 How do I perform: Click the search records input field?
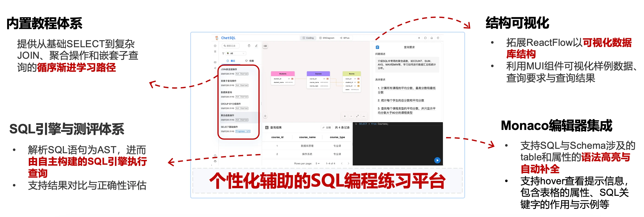[x=231, y=46]
